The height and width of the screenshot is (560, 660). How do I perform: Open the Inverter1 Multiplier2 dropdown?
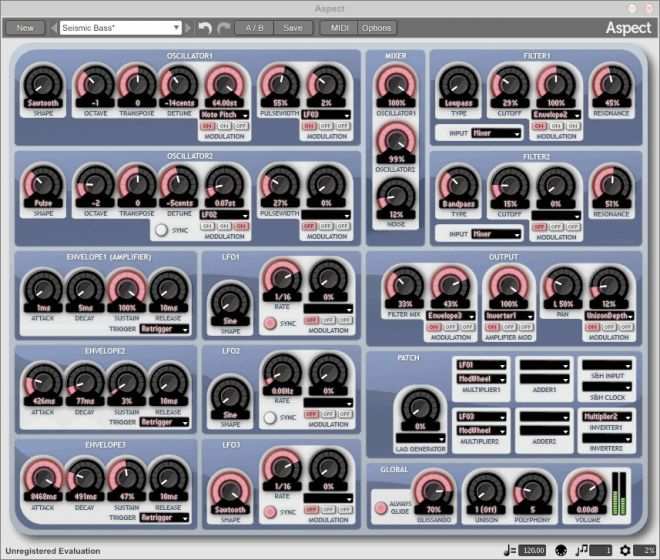click(x=607, y=417)
